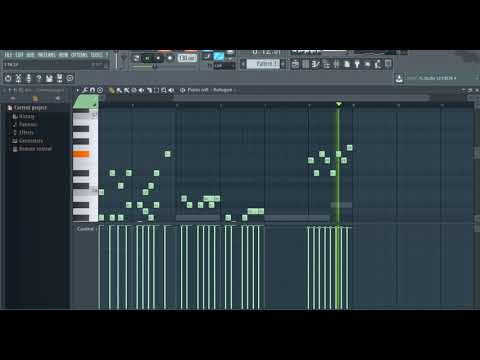Screen dimensions: 480x360
Task: Open the EDIT menu
Action: [19, 54]
